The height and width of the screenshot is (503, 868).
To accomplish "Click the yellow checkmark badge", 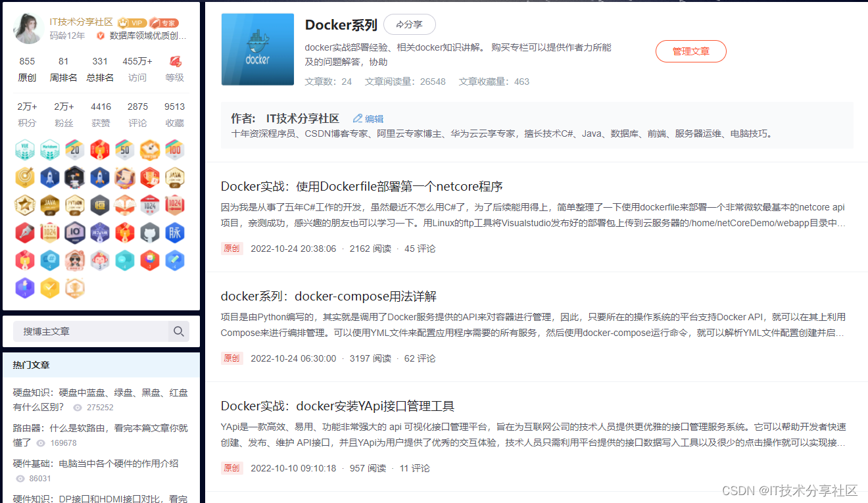I will coord(51,288).
